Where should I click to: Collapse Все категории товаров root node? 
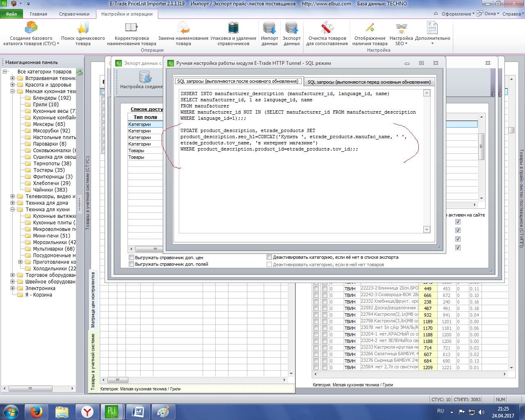(5, 72)
